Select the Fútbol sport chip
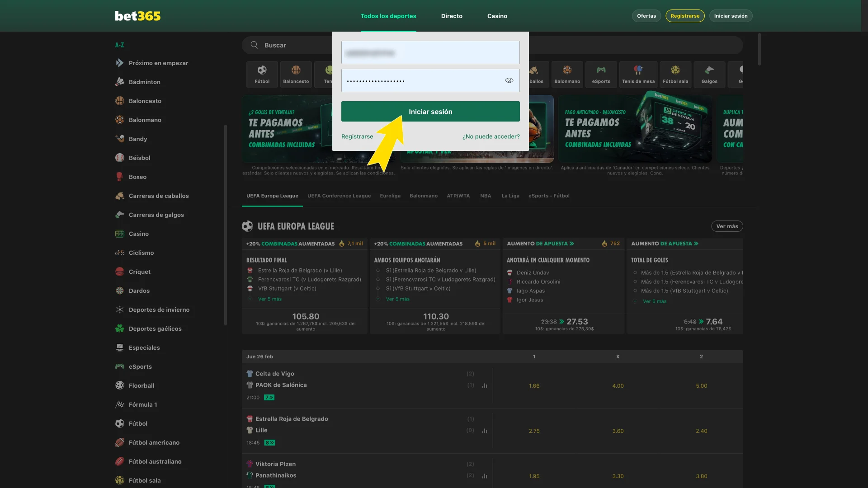This screenshot has width=868, height=488. pos(262,74)
